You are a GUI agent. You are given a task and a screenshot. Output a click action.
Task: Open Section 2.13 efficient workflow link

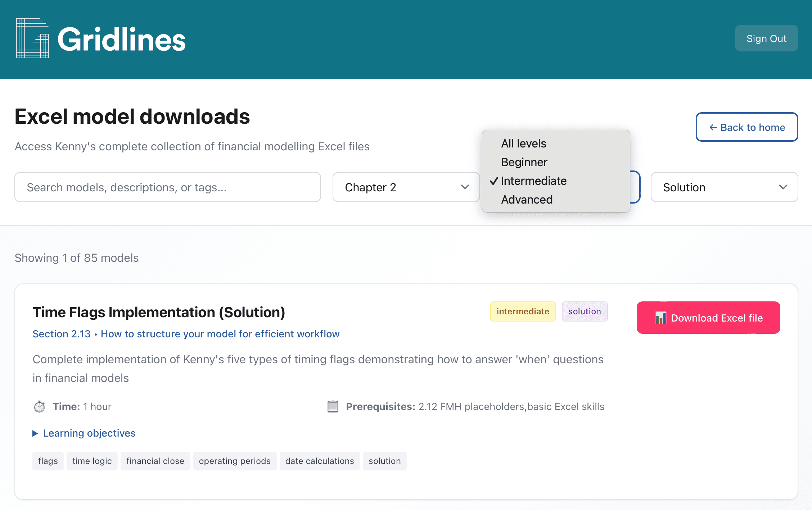click(x=186, y=334)
